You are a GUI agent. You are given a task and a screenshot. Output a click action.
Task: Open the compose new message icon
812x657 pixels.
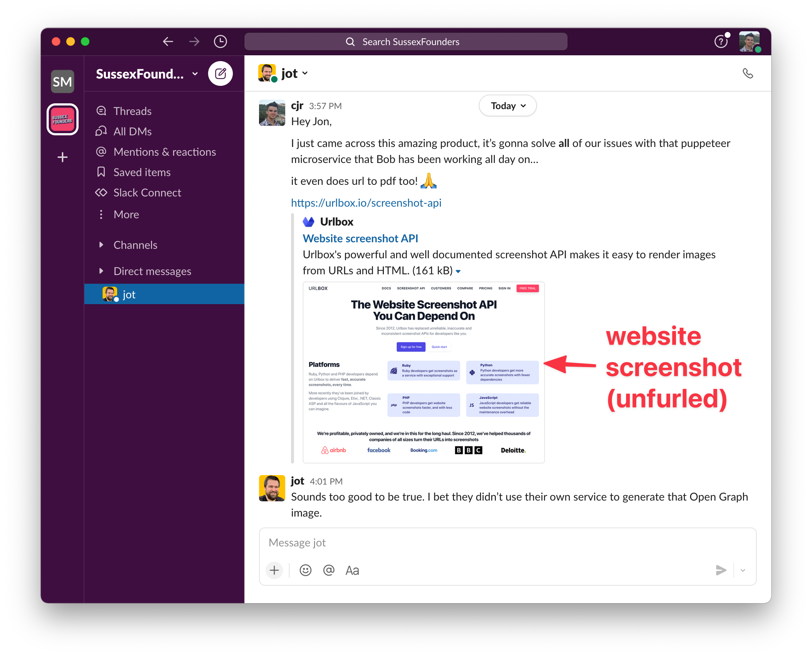(220, 73)
